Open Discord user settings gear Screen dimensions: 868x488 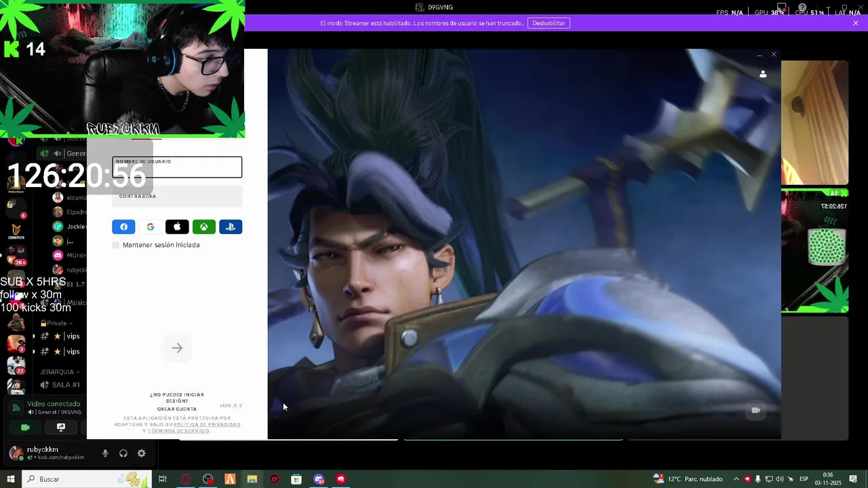coord(142,453)
